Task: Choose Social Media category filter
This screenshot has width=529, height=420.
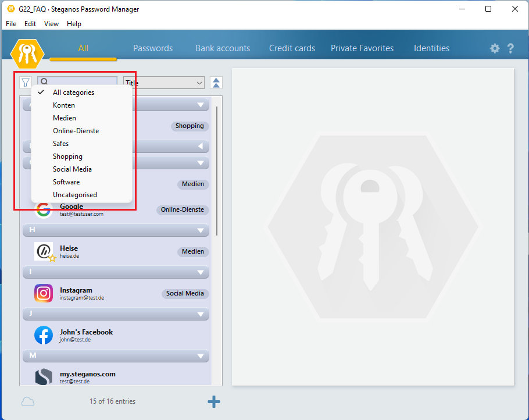Action: click(x=72, y=169)
